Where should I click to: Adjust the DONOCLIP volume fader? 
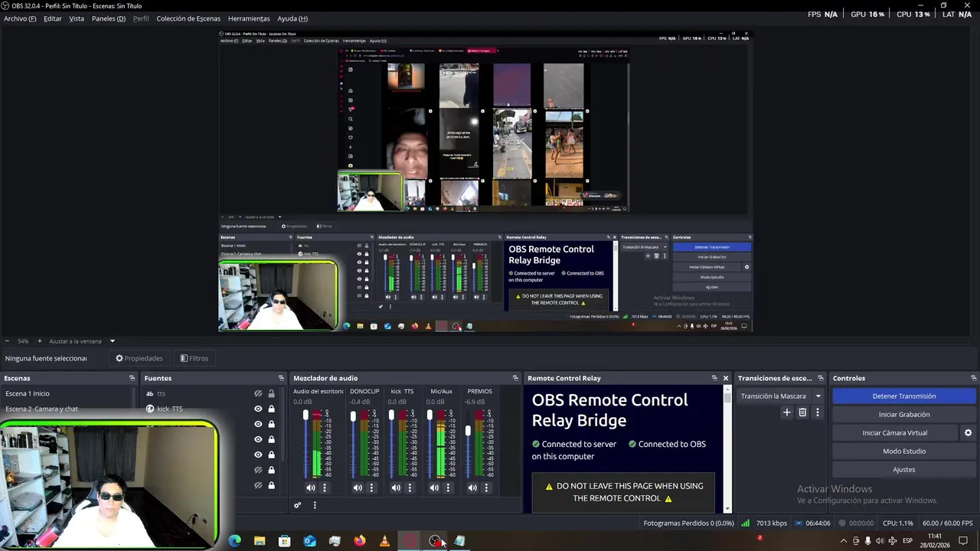(353, 416)
